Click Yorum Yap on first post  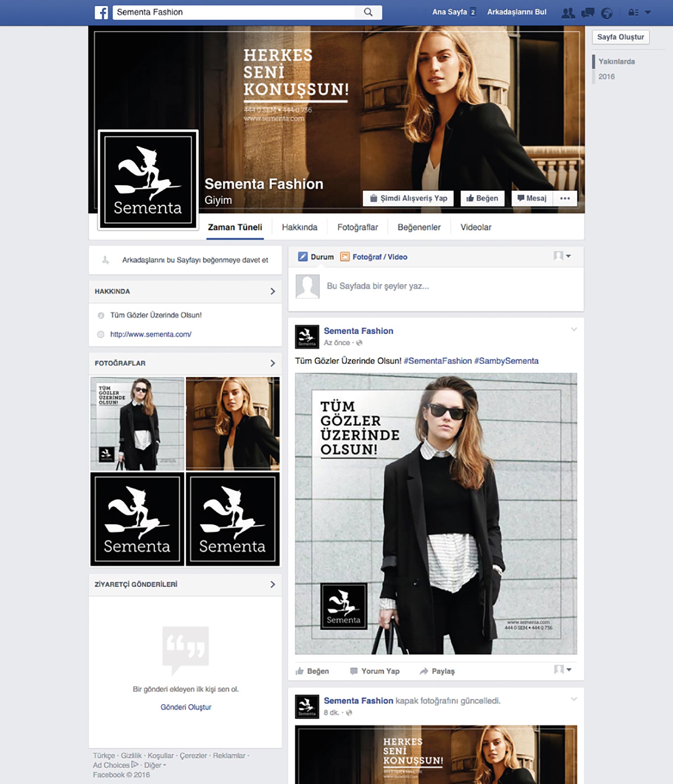click(x=375, y=671)
